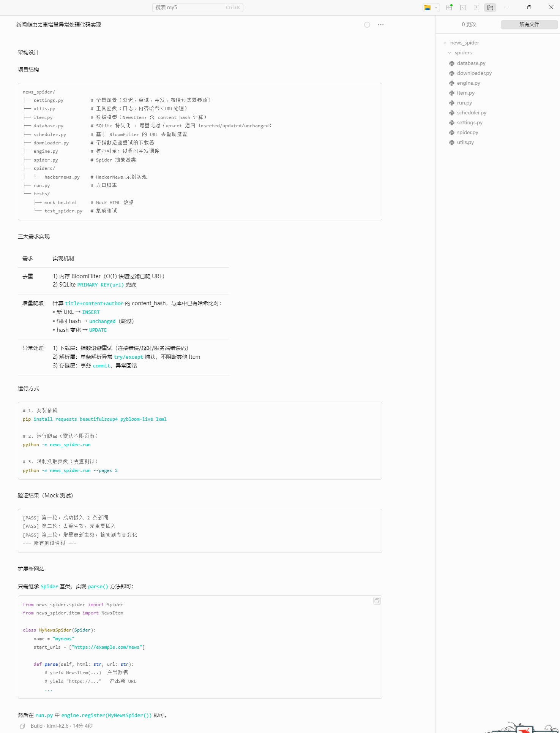Screen dimensions: 560x733
Task: Open downloader.py from the file tree
Action: (474, 73)
